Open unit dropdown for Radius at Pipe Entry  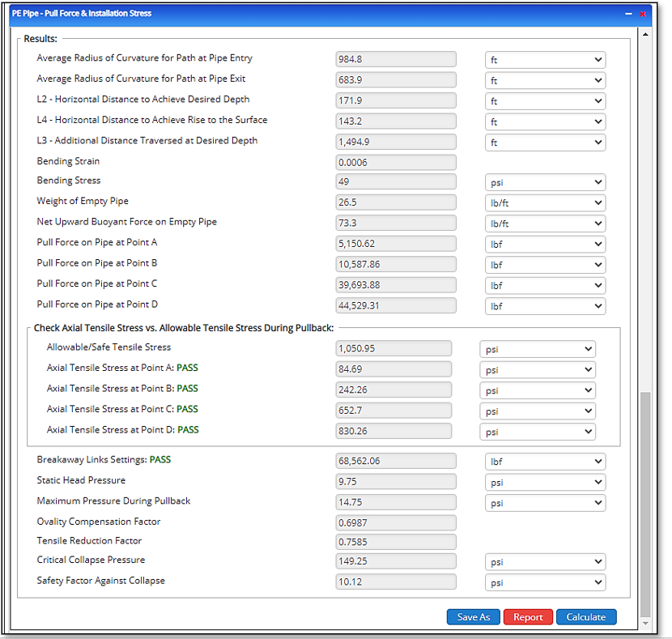tap(545, 60)
